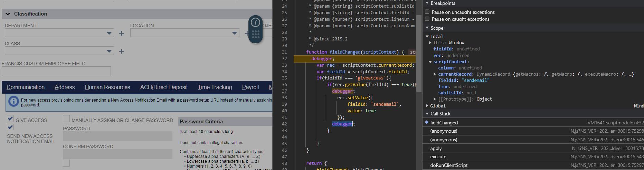The height and width of the screenshot is (170, 644).
Task: Uncheck the Give Access checkbox
Action: tap(10, 119)
